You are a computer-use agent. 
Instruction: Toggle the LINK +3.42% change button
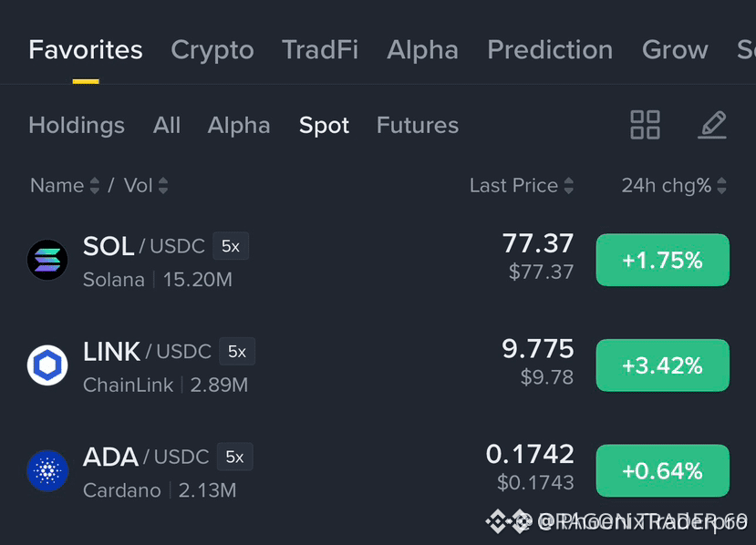[662, 365]
